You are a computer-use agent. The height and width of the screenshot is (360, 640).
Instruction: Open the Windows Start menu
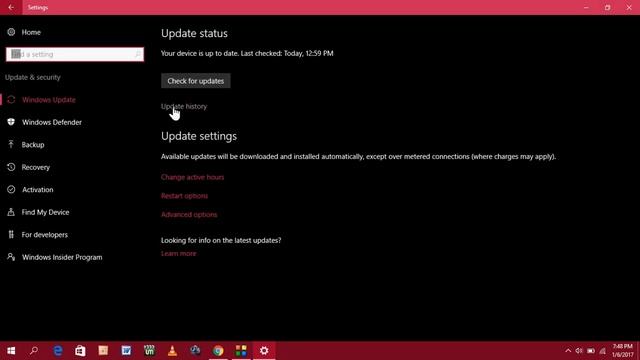click(11, 351)
